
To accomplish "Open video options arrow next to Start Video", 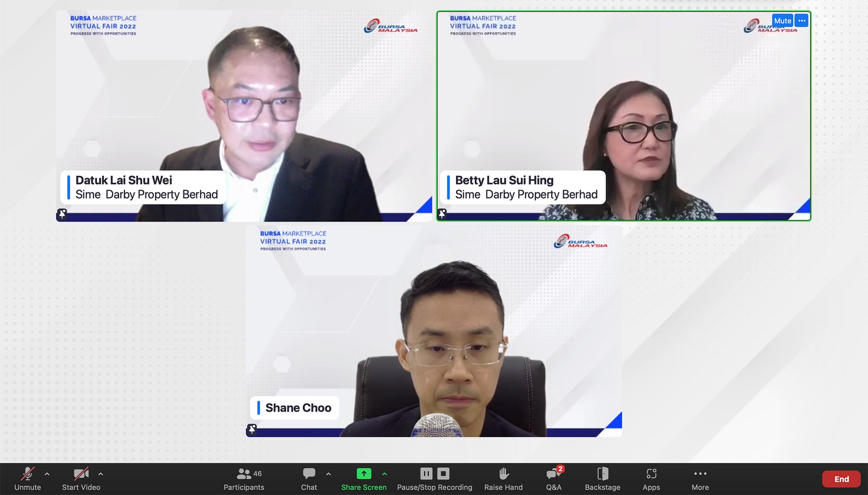I will pyautogui.click(x=101, y=474).
